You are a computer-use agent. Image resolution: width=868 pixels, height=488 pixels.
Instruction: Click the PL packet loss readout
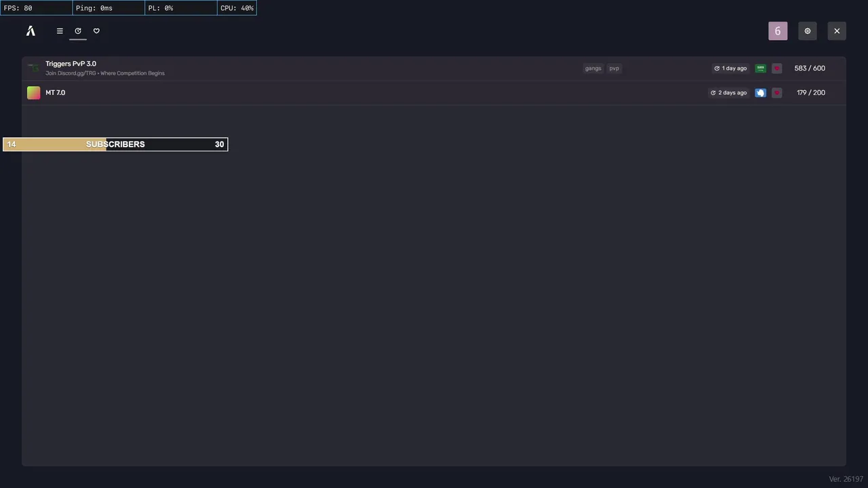(181, 8)
